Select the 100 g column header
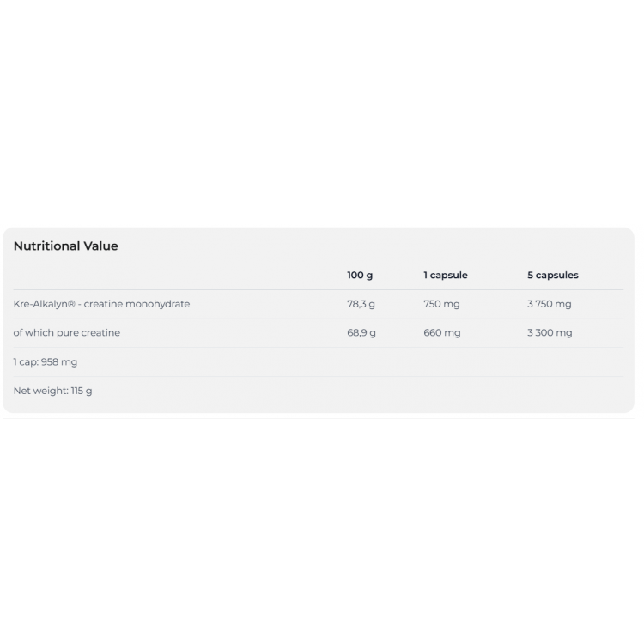The image size is (644, 644). point(360,276)
